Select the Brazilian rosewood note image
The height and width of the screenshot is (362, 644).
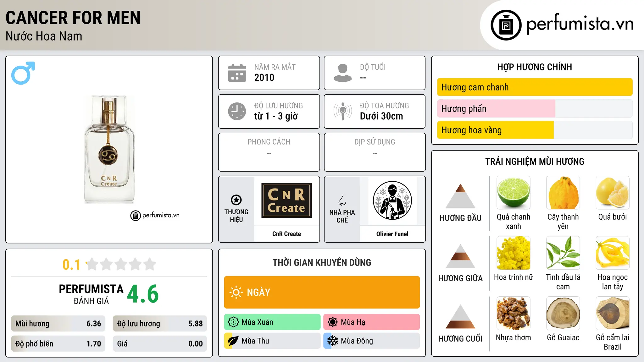613,313
